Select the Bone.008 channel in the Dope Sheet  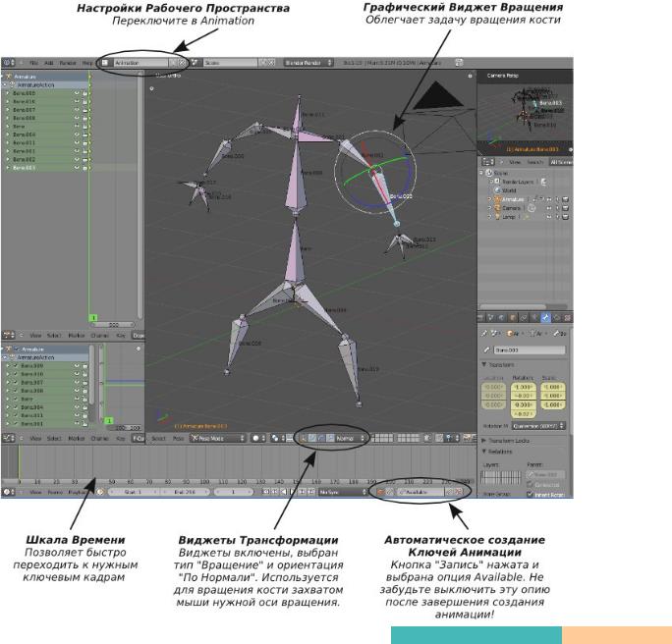click(25, 118)
